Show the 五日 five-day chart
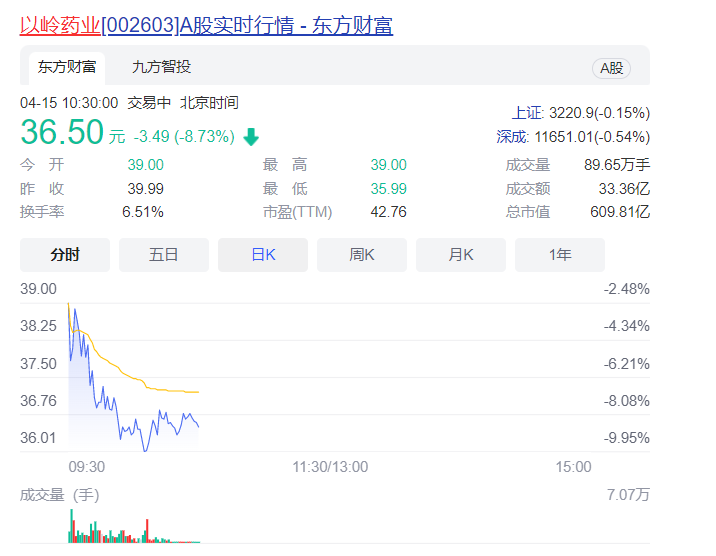The image size is (716, 556). (x=164, y=255)
